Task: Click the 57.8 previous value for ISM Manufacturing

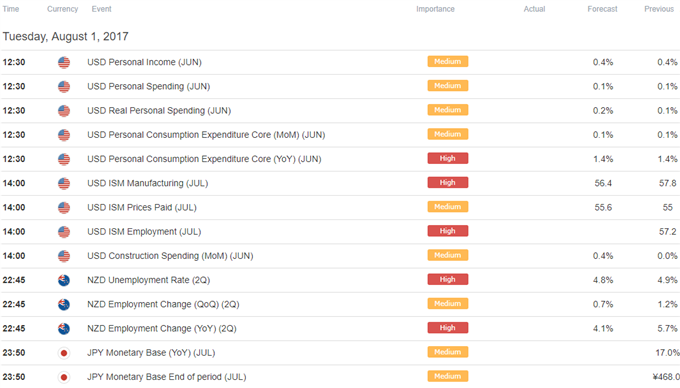Action: pyautogui.click(x=667, y=183)
